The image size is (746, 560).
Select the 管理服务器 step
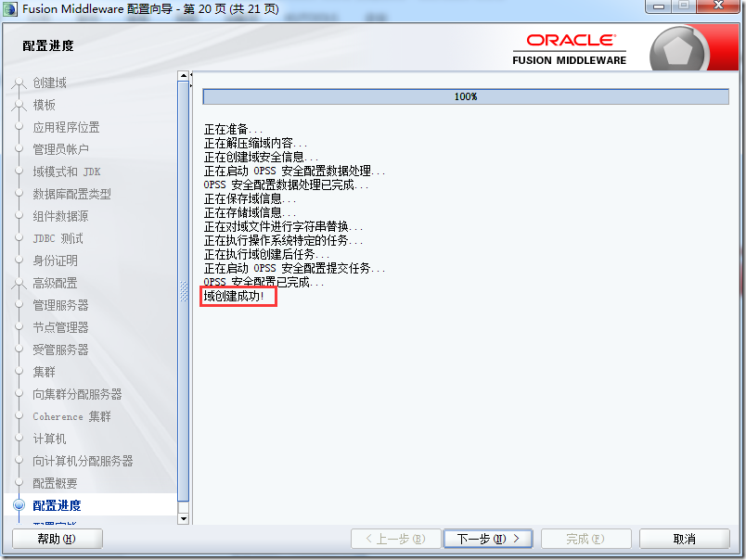[x=60, y=305]
